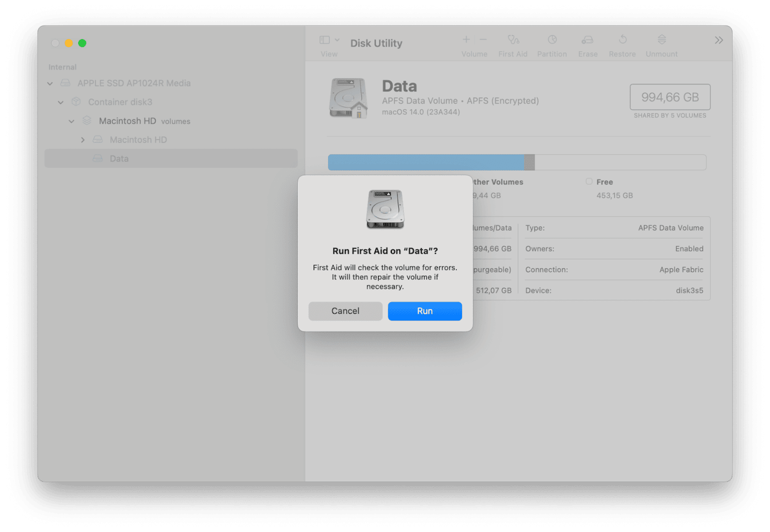Click Run to start First Aid

(x=425, y=311)
